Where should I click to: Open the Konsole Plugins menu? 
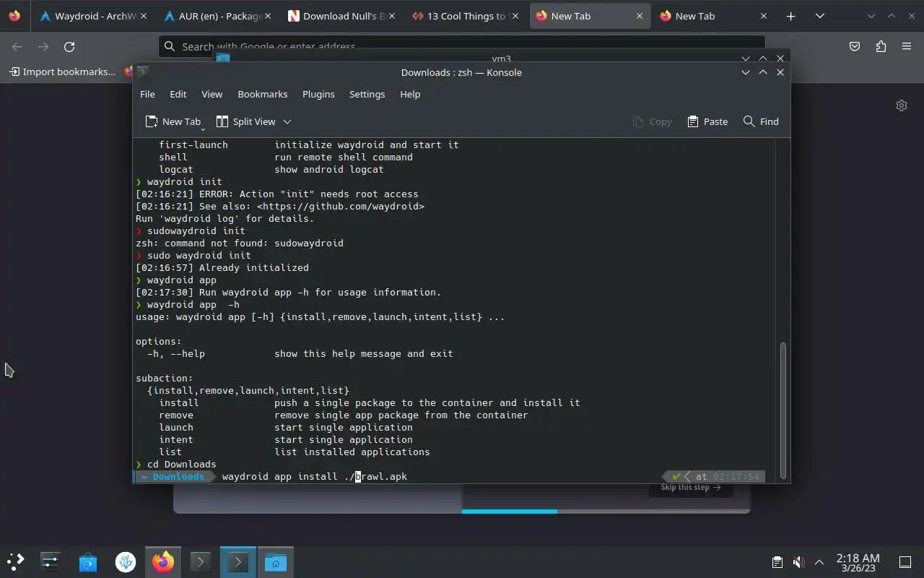tap(318, 94)
